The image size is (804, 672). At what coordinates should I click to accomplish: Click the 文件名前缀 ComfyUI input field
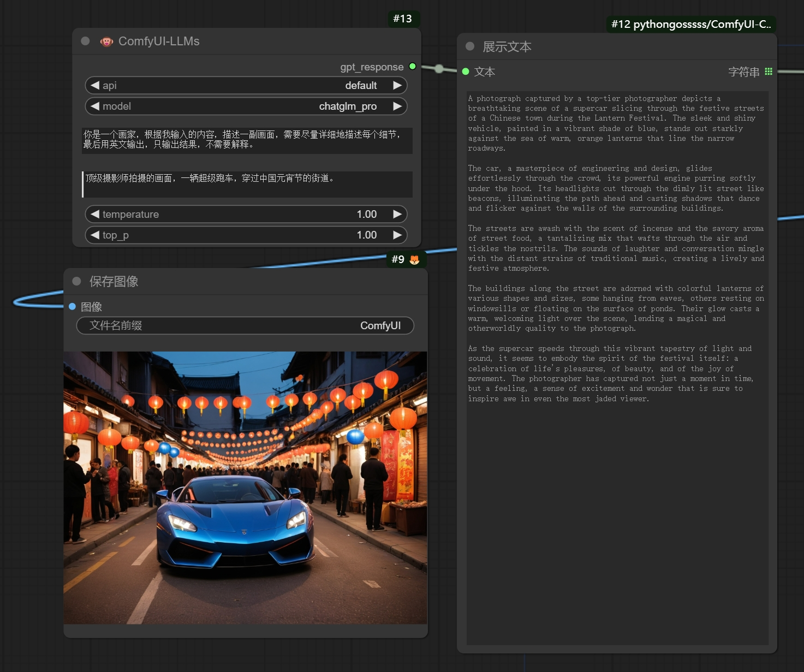pos(245,325)
